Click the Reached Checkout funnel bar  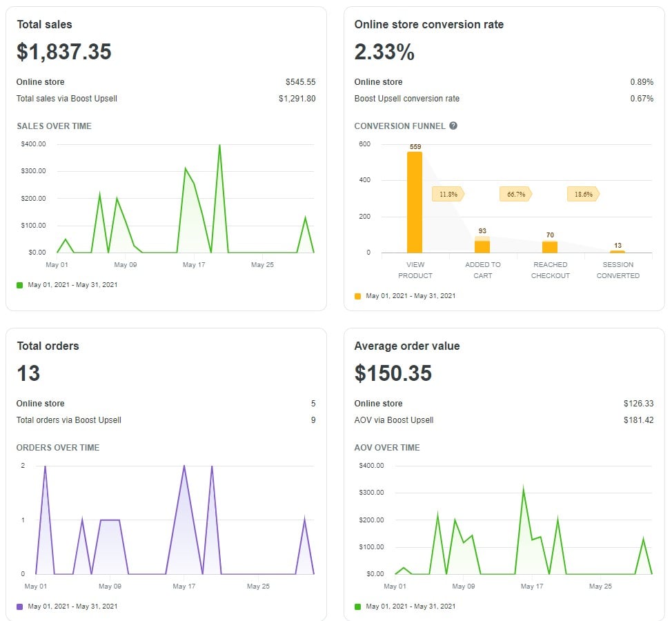click(550, 247)
